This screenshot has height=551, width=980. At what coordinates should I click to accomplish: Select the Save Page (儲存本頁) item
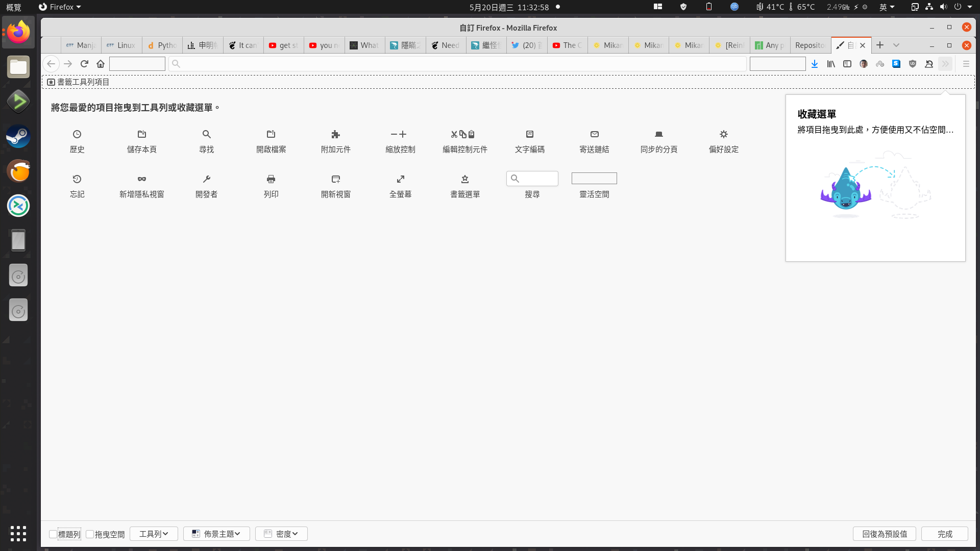coord(142,141)
